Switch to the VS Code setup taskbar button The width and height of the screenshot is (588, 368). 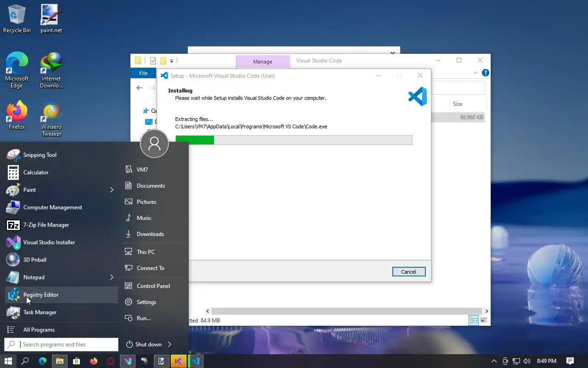196,361
